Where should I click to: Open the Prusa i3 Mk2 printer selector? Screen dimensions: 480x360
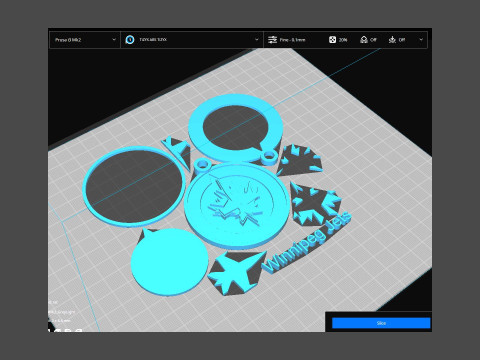tap(85, 40)
